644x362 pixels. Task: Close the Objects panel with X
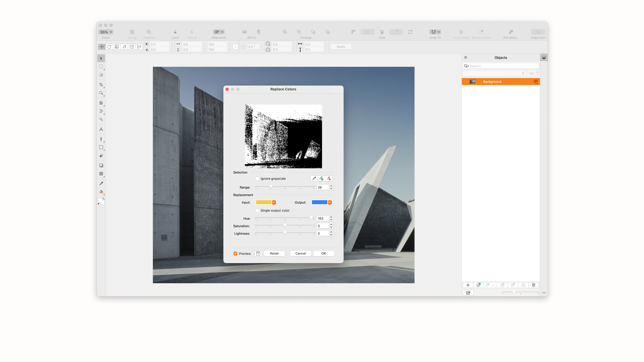point(465,57)
